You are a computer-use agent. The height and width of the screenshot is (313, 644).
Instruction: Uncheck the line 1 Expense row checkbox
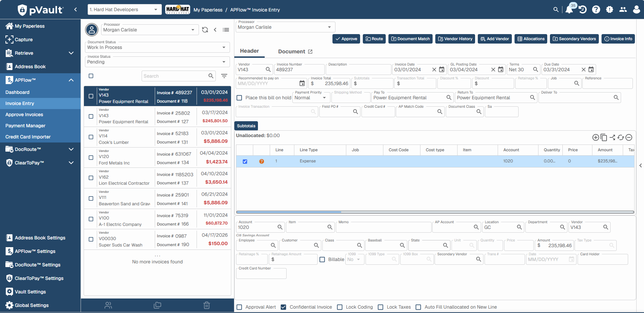pos(245,161)
